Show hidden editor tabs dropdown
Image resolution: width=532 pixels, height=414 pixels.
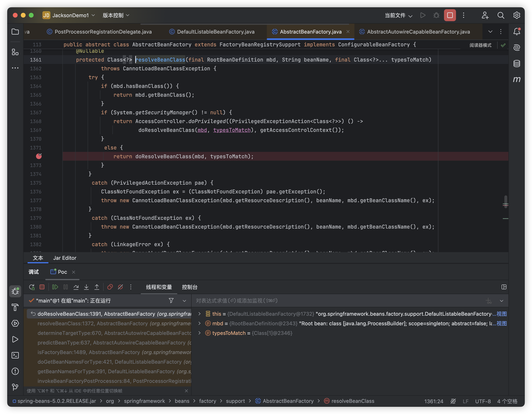[490, 32]
